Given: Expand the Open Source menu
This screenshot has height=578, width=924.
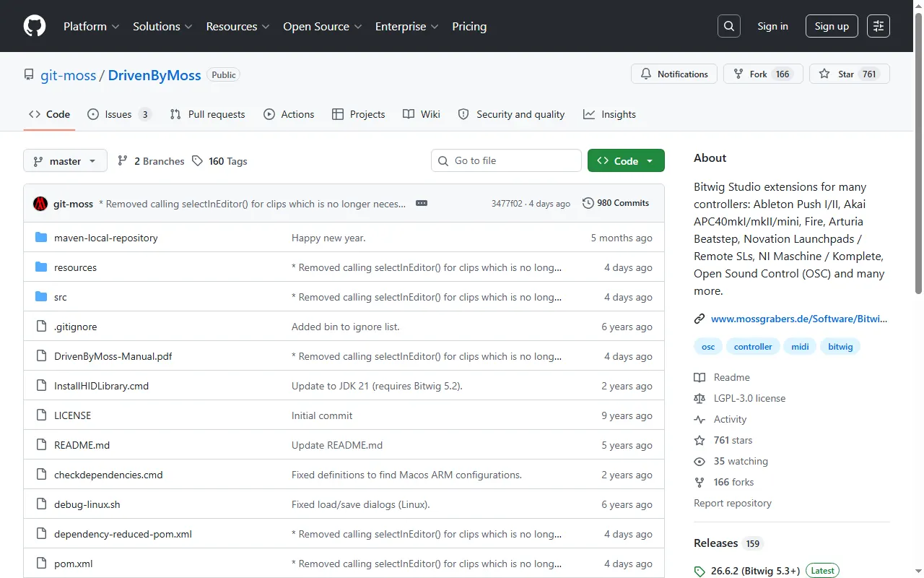Looking at the screenshot, I should point(323,26).
